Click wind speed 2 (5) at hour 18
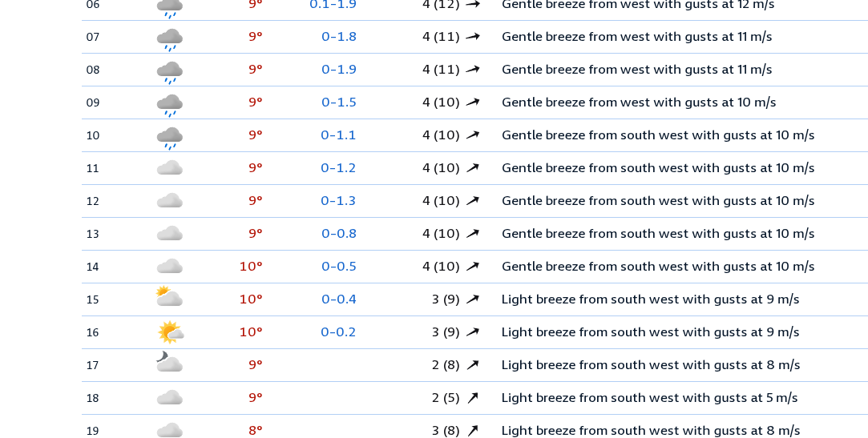The height and width of the screenshot is (438, 868). coord(446,398)
